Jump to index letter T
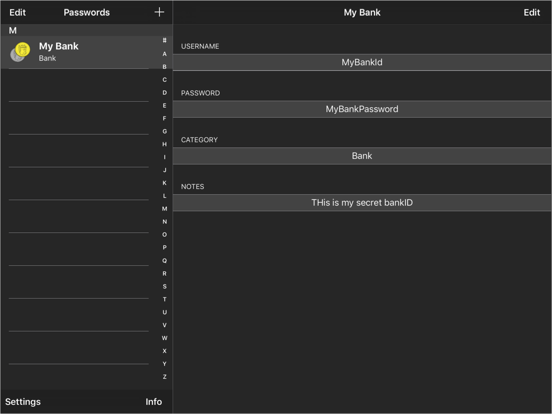This screenshot has width=552, height=414. click(164, 299)
